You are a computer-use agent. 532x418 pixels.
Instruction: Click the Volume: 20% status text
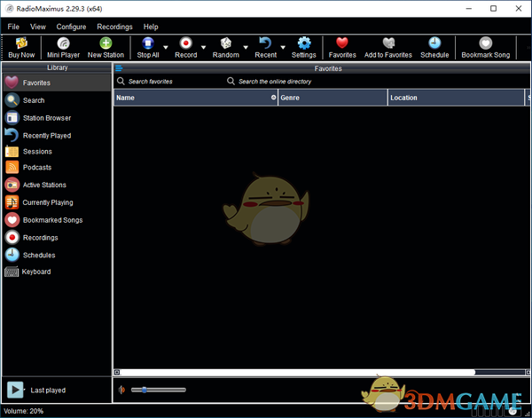[23, 411]
